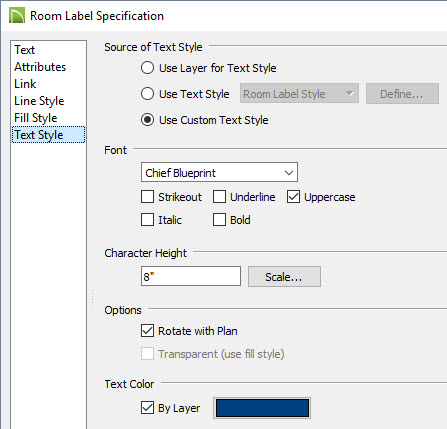447x429 pixels.
Task: Open the Attributes panel in sidebar
Action: [x=40, y=67]
